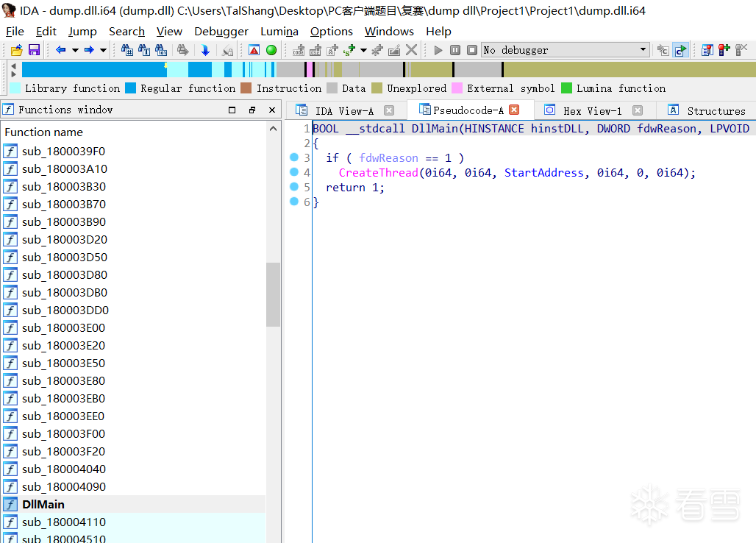Open the breakpoint list icon
756x543 pixels.
point(707,50)
